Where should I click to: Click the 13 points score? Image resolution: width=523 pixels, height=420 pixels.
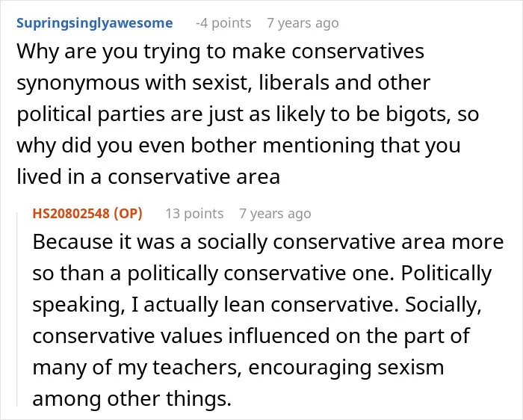194,214
